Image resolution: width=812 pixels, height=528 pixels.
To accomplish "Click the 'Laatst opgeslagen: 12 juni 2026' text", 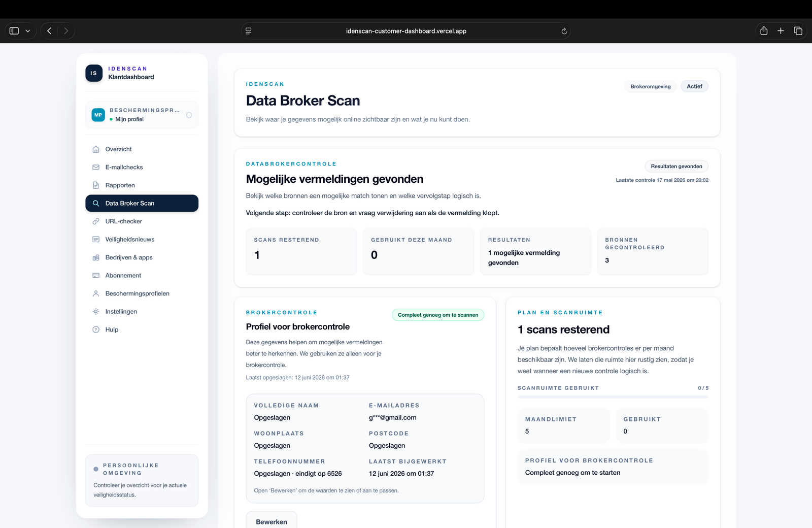I will tap(298, 378).
